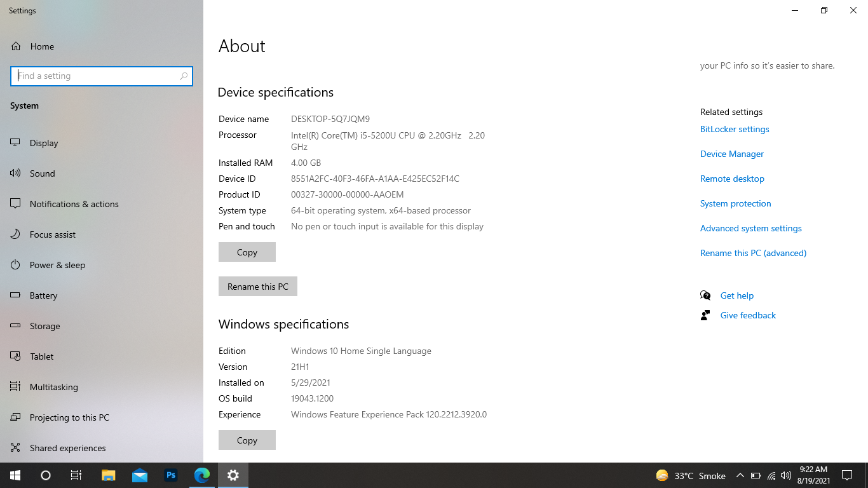Open Advanced system settings
The image size is (868, 488).
pos(750,228)
